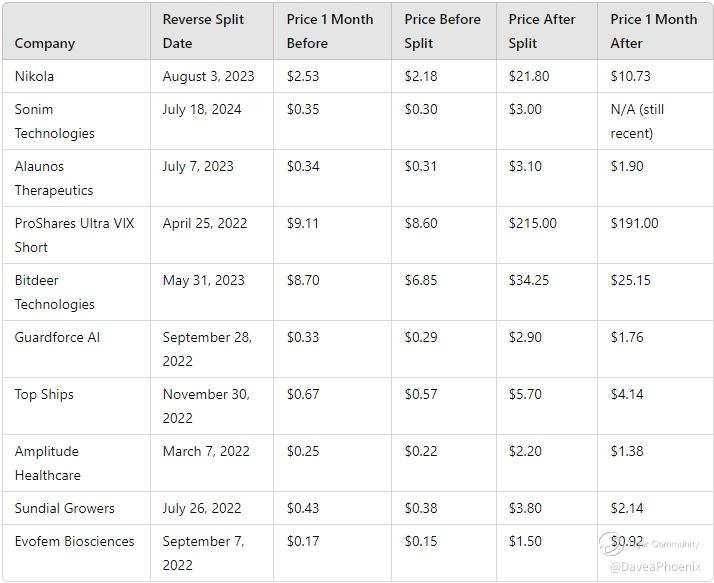The width and height of the screenshot is (714, 583).
Task: Click the Price 1 Month After header
Action: tap(653, 31)
